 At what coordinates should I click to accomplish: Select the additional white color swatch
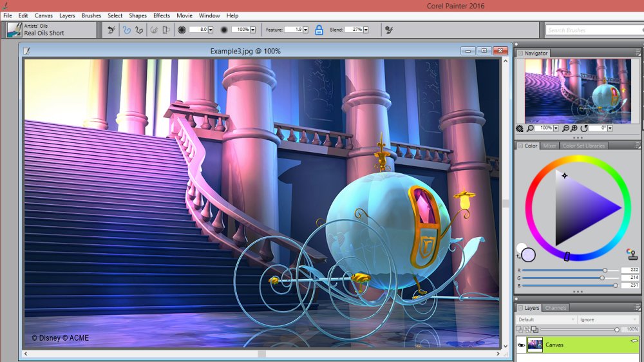coord(520,247)
